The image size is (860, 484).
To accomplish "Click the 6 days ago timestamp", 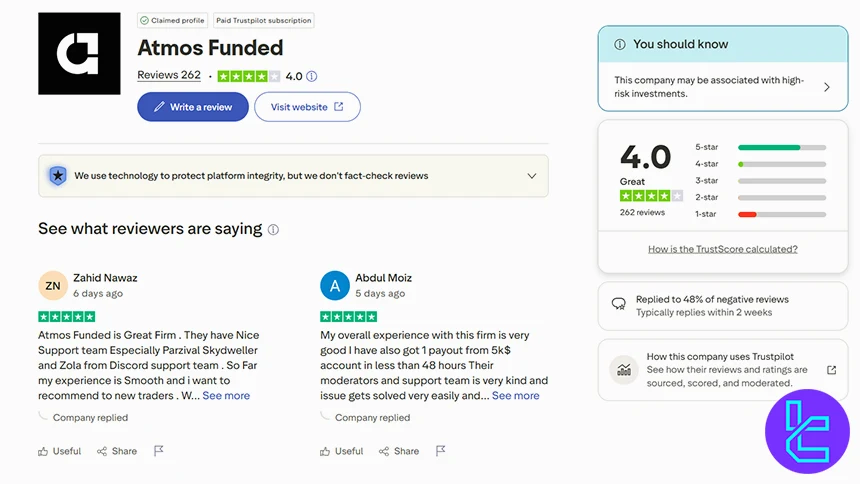I will pos(98,294).
